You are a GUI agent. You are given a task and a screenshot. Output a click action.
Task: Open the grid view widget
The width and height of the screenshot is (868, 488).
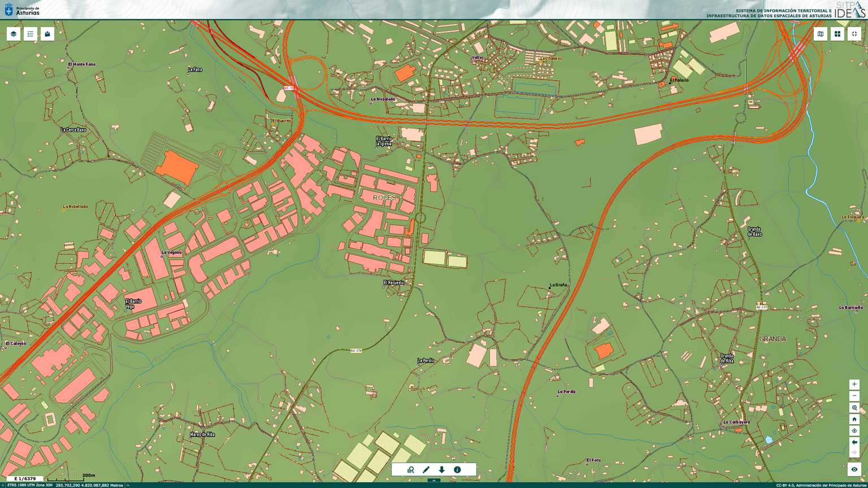[837, 34]
